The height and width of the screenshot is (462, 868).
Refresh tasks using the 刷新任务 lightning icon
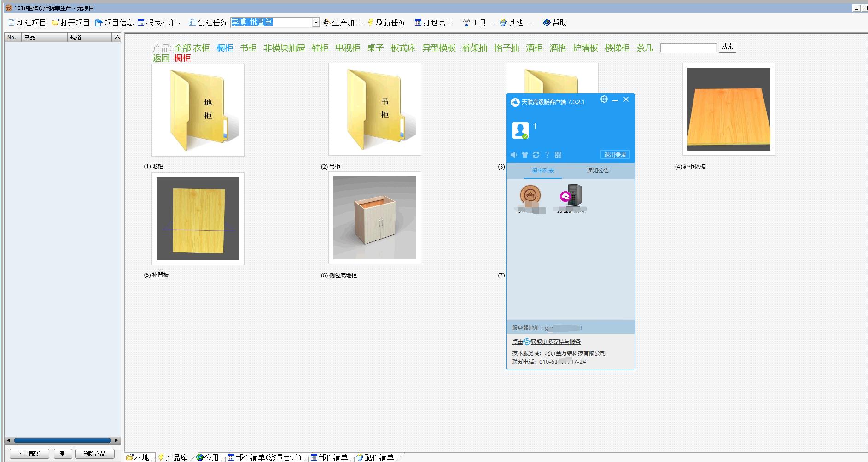click(371, 22)
